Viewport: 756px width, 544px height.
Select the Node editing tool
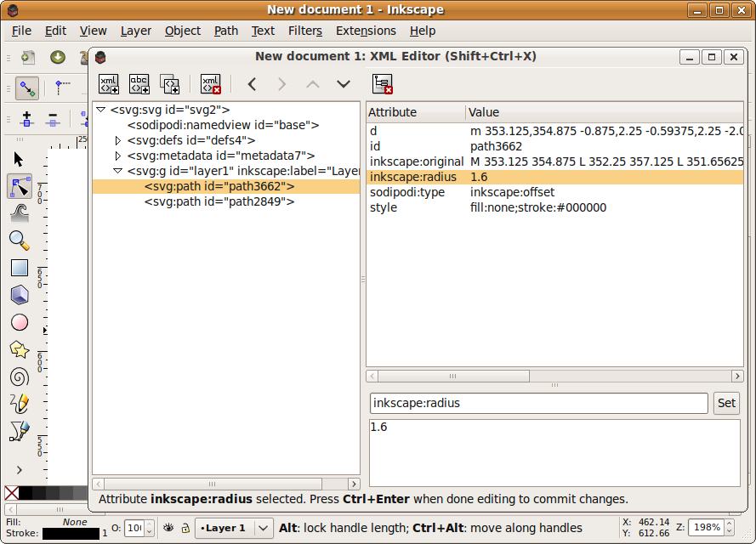click(20, 186)
